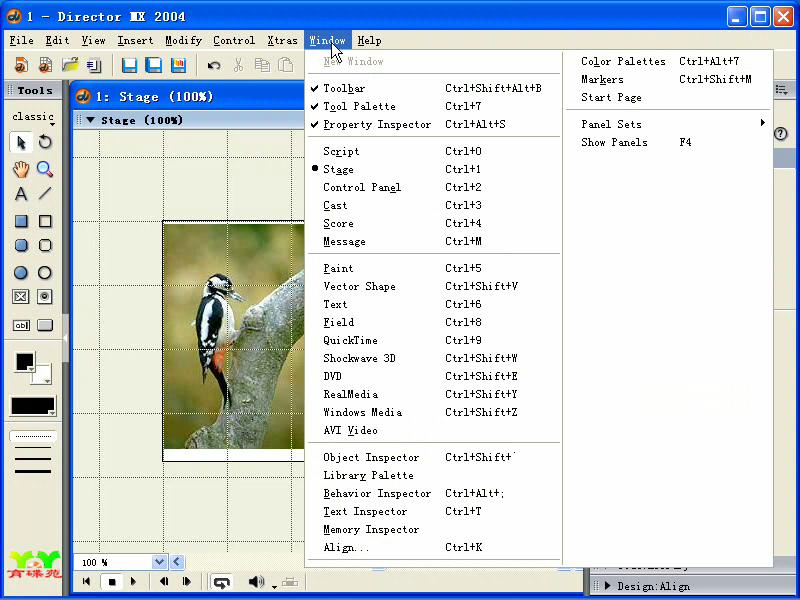Click the Open folder toolbar icon
Screen dimensions: 800x600
point(70,65)
